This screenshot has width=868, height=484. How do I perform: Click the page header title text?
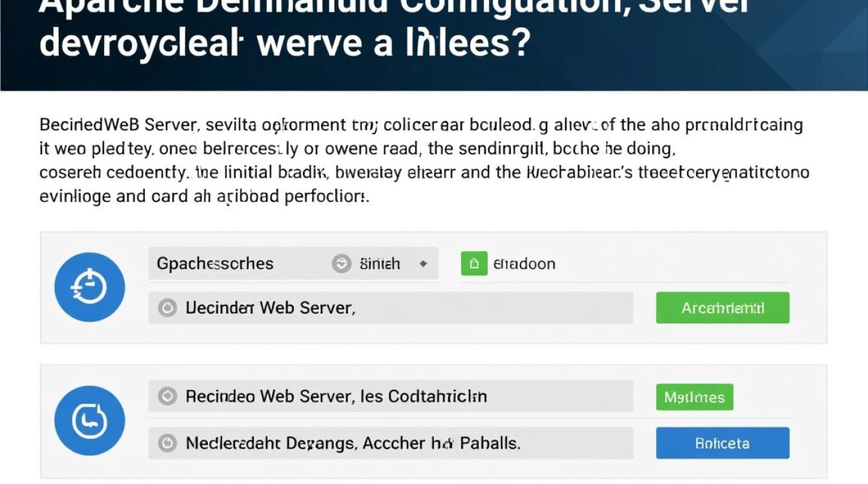(284, 42)
